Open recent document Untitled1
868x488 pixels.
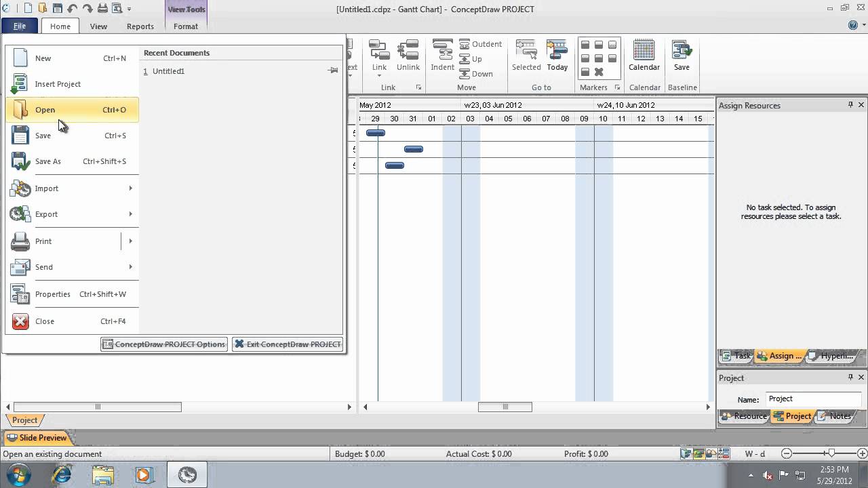pos(168,71)
